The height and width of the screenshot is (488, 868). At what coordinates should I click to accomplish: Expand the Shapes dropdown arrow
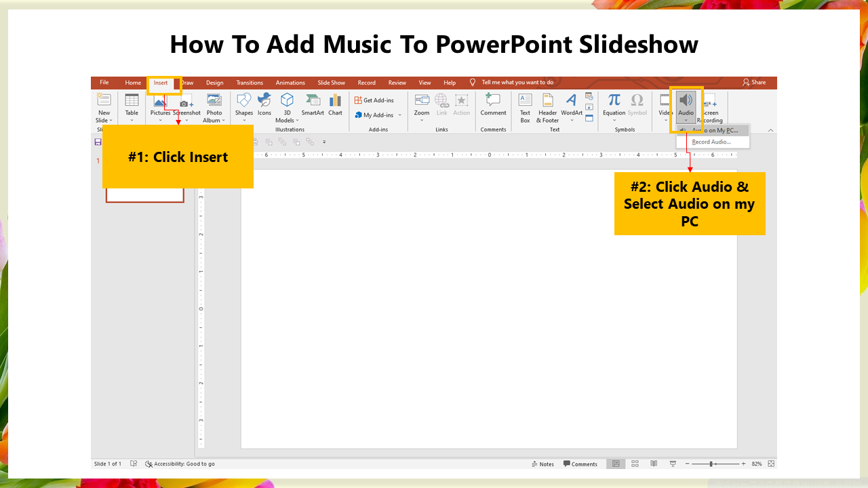244,120
